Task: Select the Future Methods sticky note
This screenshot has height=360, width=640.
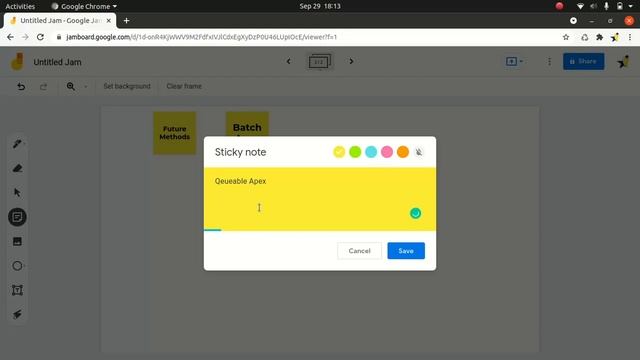Action: (175, 133)
